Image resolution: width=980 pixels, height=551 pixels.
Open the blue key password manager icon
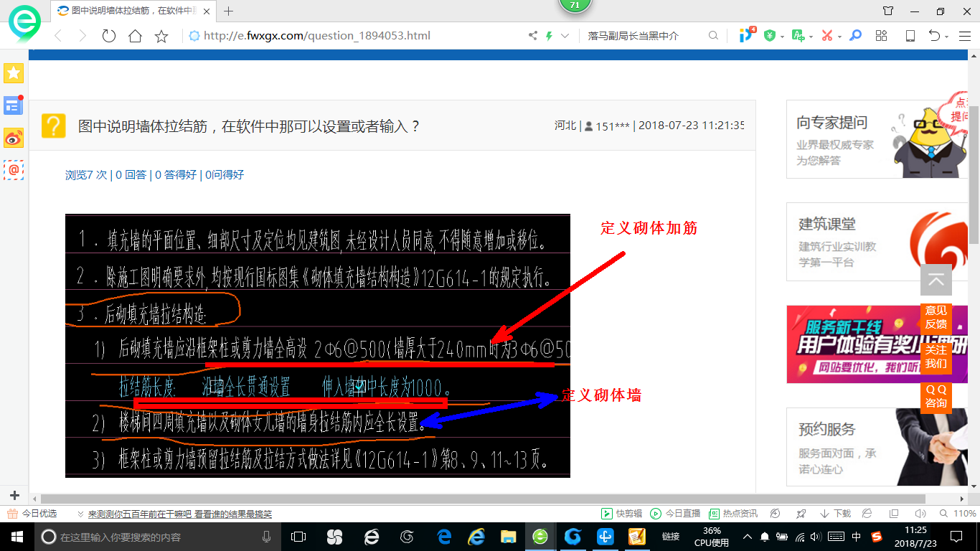pyautogui.click(x=855, y=36)
